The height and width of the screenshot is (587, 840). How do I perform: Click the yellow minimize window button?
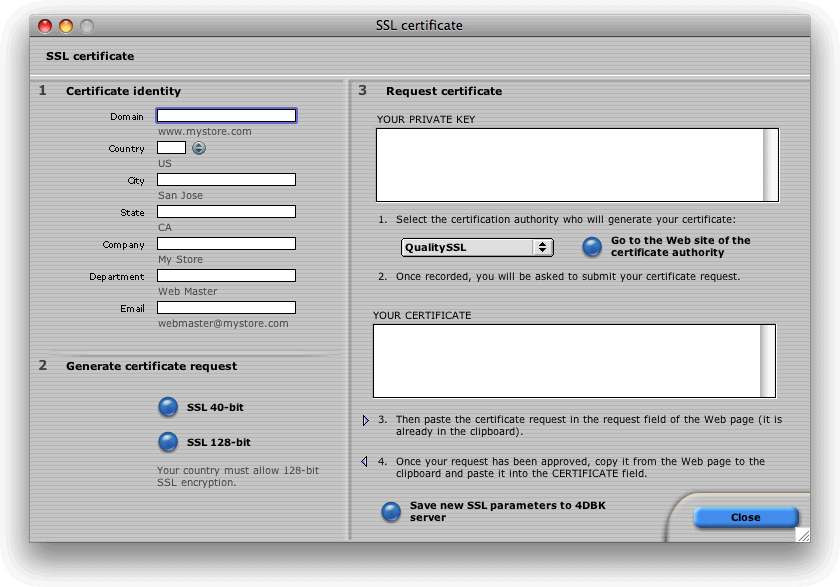tap(66, 26)
